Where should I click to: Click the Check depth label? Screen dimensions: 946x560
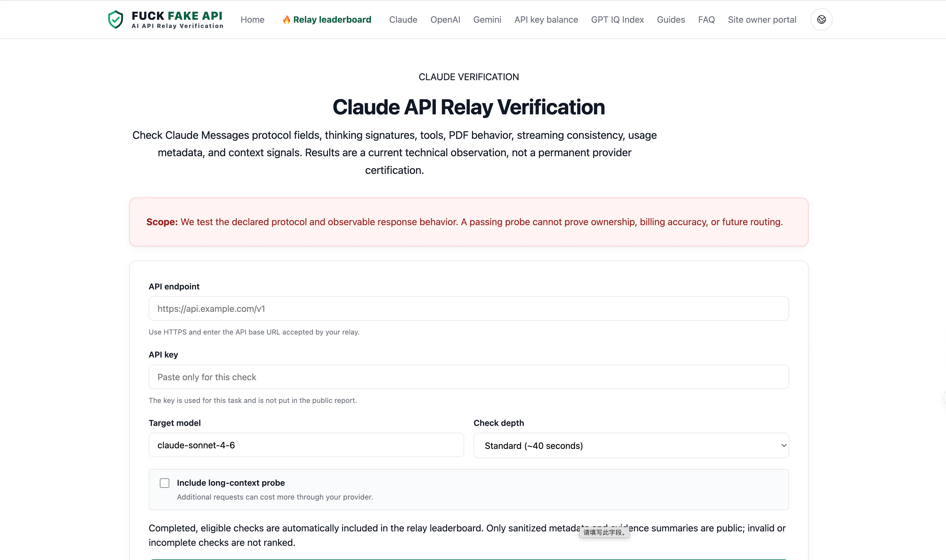[x=499, y=423]
